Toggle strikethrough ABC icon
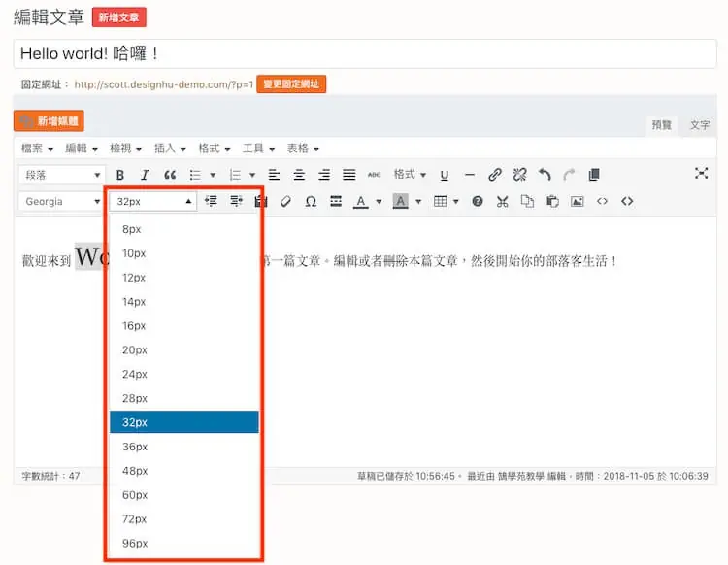Viewport: 728px width, 565px height. pyautogui.click(x=374, y=175)
